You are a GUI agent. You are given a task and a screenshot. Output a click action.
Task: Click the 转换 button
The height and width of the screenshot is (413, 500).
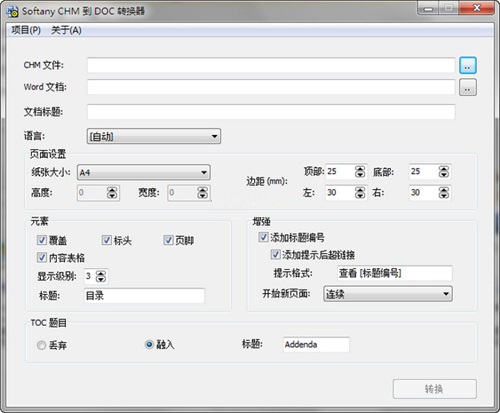point(434,389)
